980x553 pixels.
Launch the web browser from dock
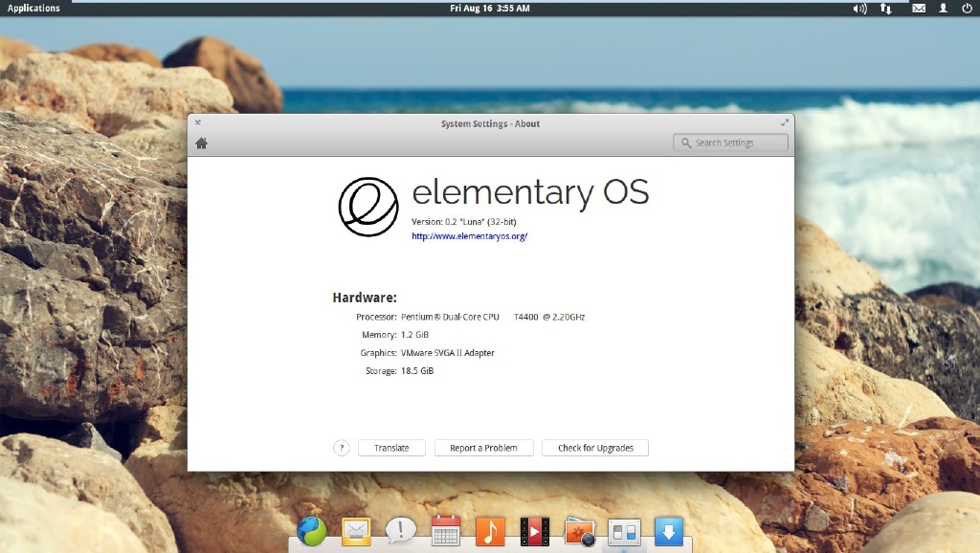click(x=311, y=532)
